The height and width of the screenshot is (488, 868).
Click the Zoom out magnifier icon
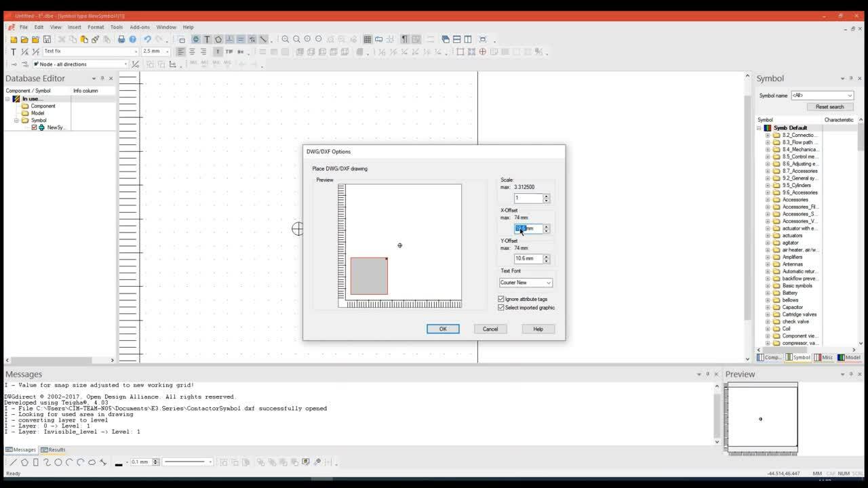pos(296,39)
